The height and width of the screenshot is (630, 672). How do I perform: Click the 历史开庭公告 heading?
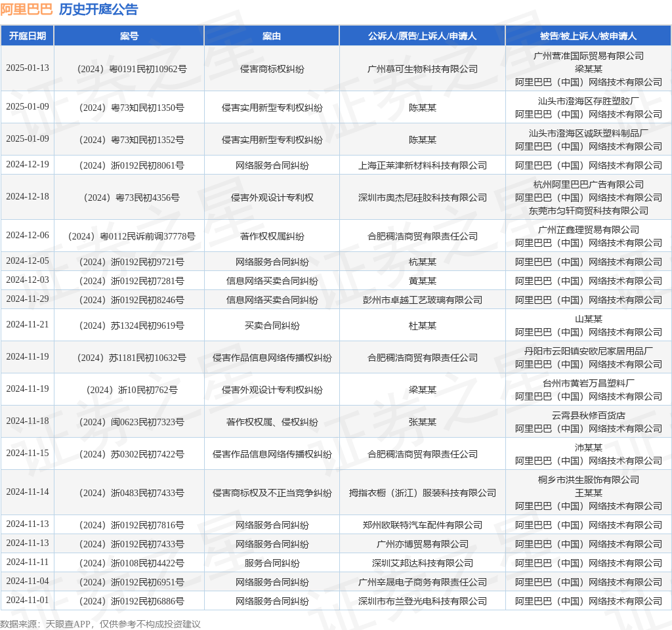[98, 9]
